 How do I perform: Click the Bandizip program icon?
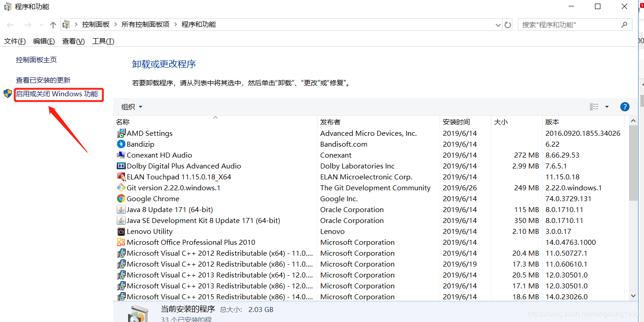[x=121, y=144]
